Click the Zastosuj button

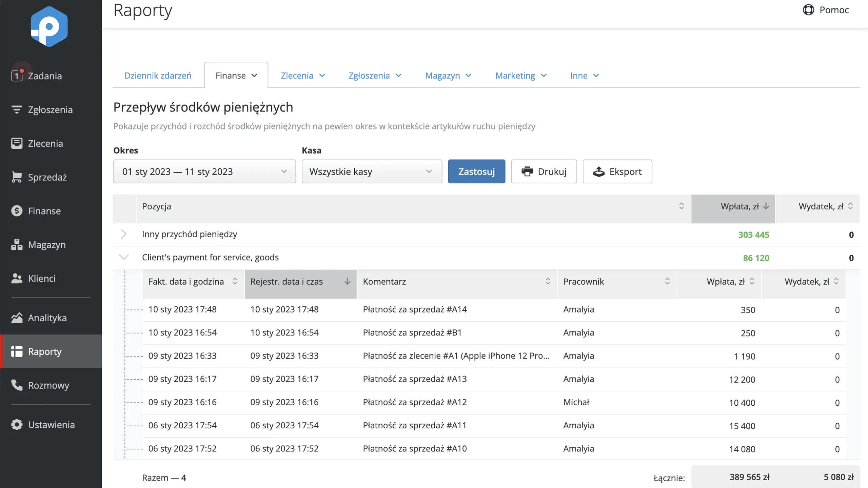[x=476, y=171]
